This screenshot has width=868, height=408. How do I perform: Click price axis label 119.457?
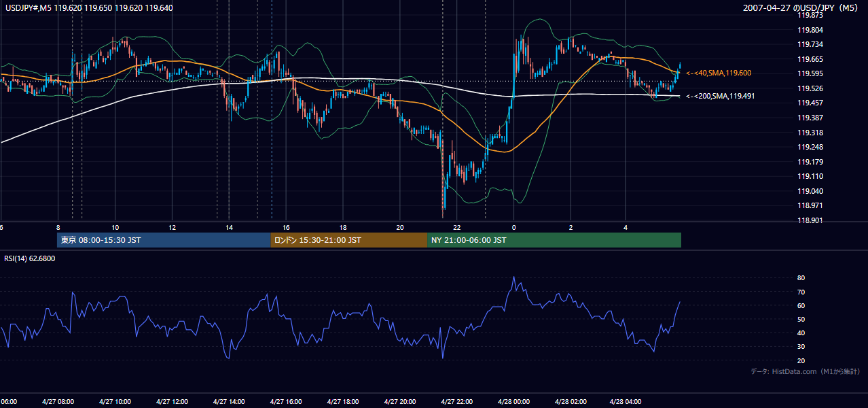[x=810, y=103]
